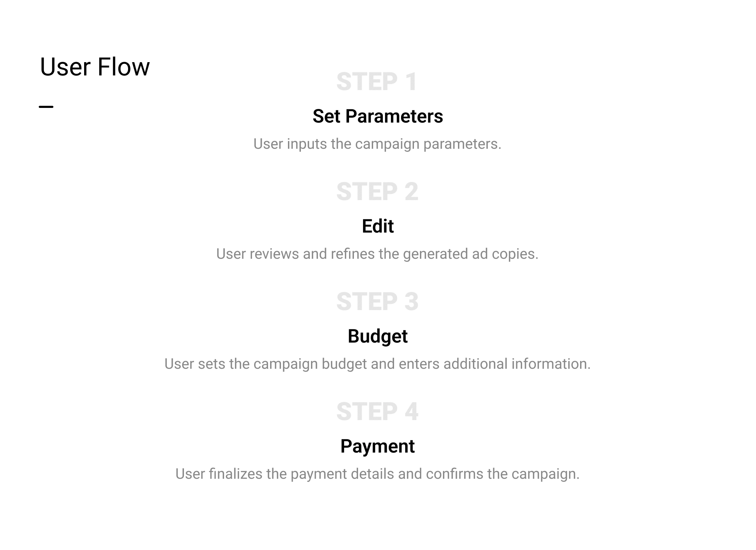The height and width of the screenshot is (550, 756).
Task: Click the numeral "3" in STEP 3
Action: pos(412,302)
